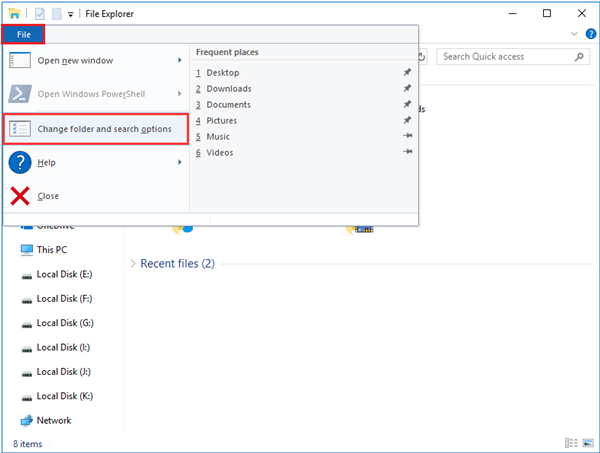Select Local Disk (F:) in navigation pane

(65, 299)
